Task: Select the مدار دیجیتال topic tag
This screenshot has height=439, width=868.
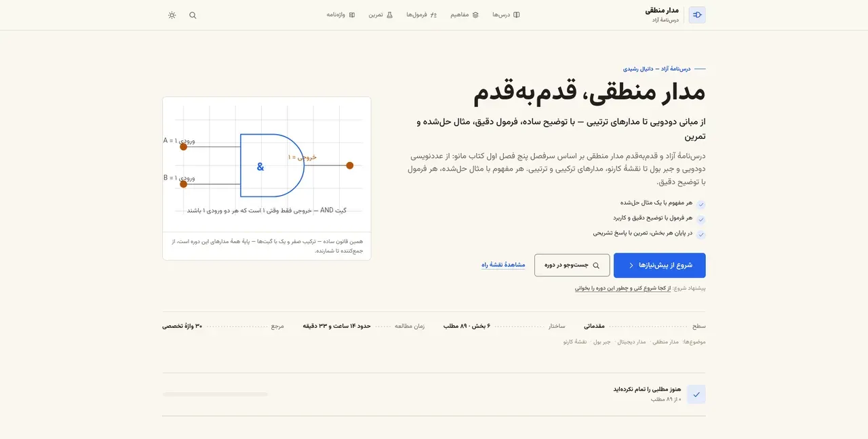Action: [631, 342]
